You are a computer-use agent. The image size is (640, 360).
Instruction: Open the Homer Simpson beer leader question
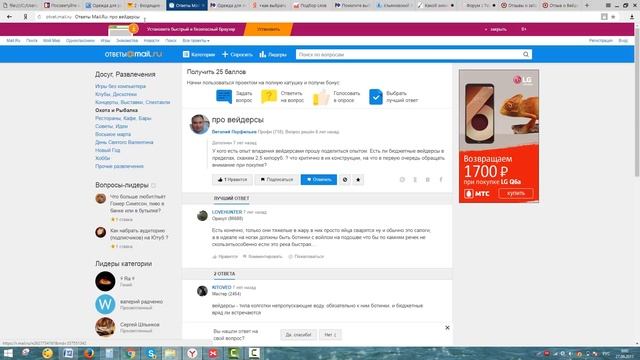(x=138, y=203)
